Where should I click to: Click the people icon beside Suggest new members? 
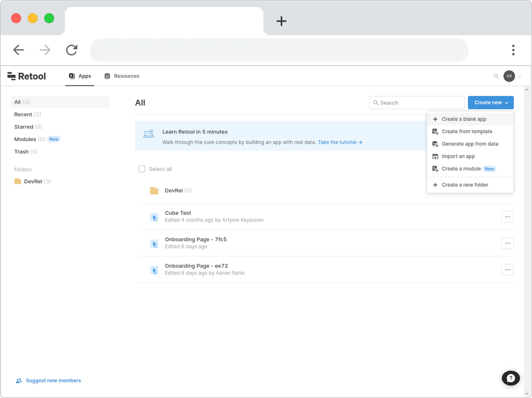[19, 380]
